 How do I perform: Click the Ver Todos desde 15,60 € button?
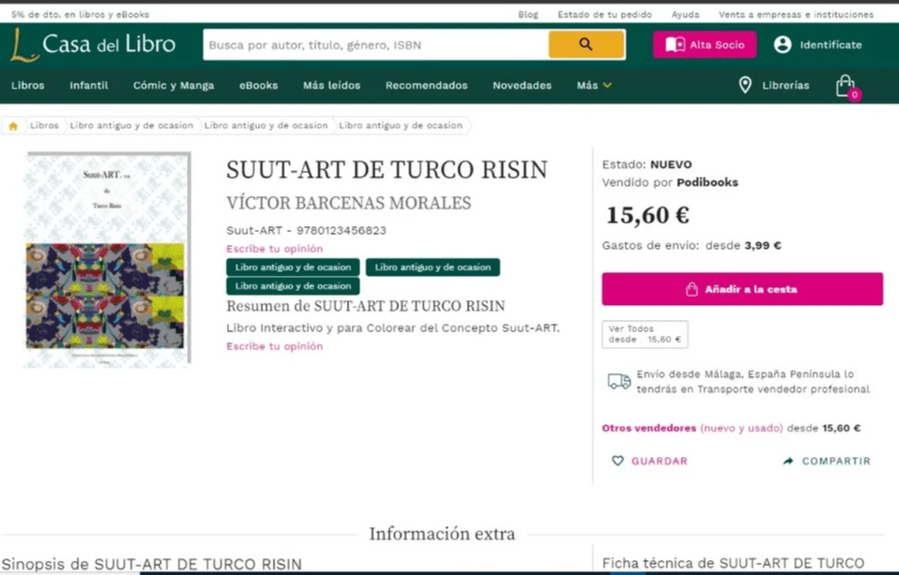tap(645, 334)
